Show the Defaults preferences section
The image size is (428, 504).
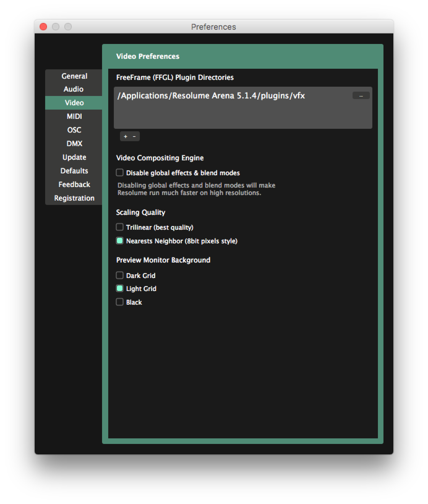point(74,171)
